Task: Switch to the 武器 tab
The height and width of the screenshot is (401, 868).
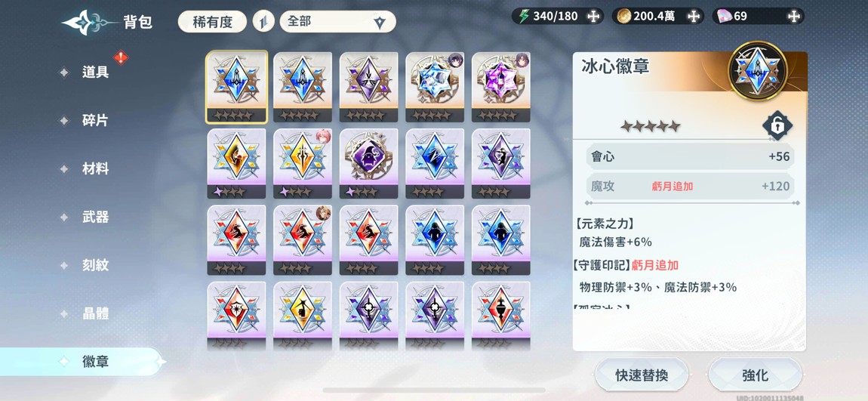Action: tap(95, 217)
